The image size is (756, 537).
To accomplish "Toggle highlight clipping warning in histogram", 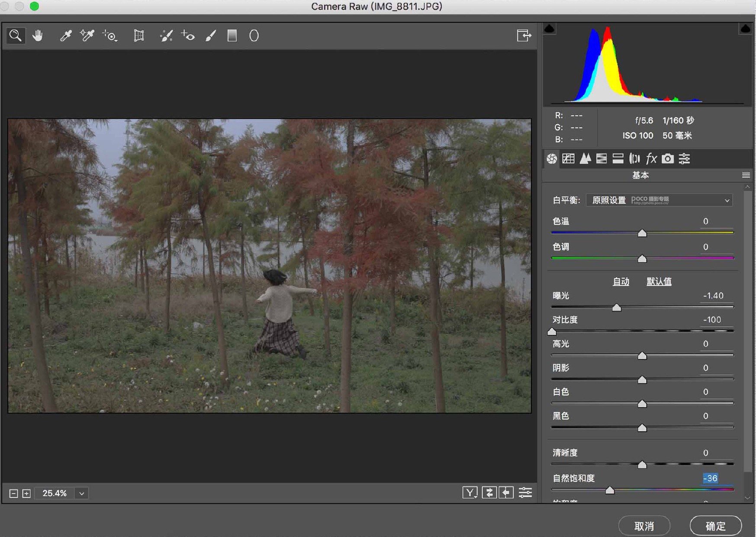I will [745, 29].
